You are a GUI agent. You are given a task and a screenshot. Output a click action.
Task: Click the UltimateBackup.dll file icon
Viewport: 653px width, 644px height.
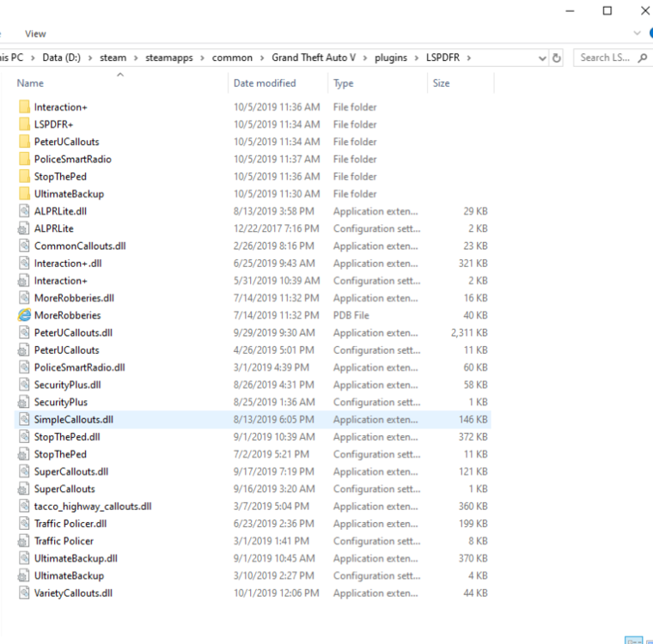point(24,558)
